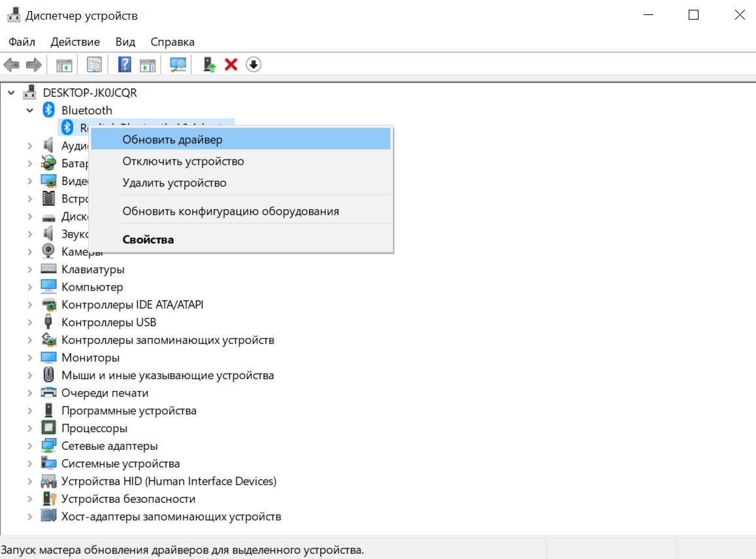
Task: Click the disable device down-arrow icon
Action: tap(254, 65)
